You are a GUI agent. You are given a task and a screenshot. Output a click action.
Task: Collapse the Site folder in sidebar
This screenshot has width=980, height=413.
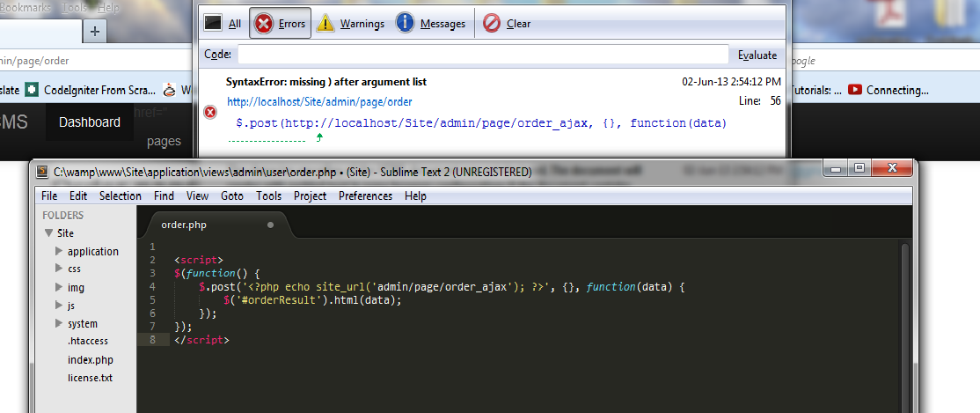click(x=48, y=232)
